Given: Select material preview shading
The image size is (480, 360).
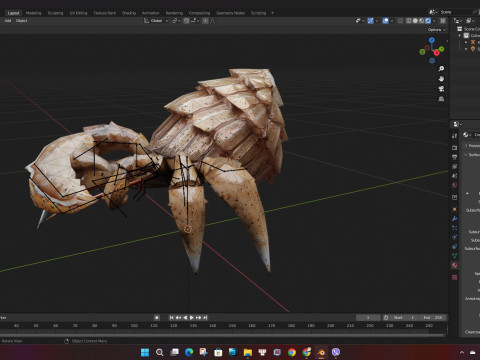Looking at the screenshot, I should (421, 21).
